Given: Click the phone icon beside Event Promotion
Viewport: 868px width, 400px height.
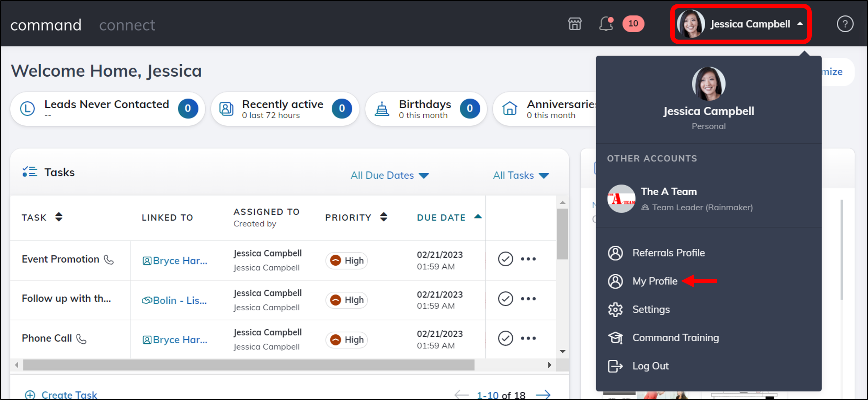Looking at the screenshot, I should click(109, 260).
